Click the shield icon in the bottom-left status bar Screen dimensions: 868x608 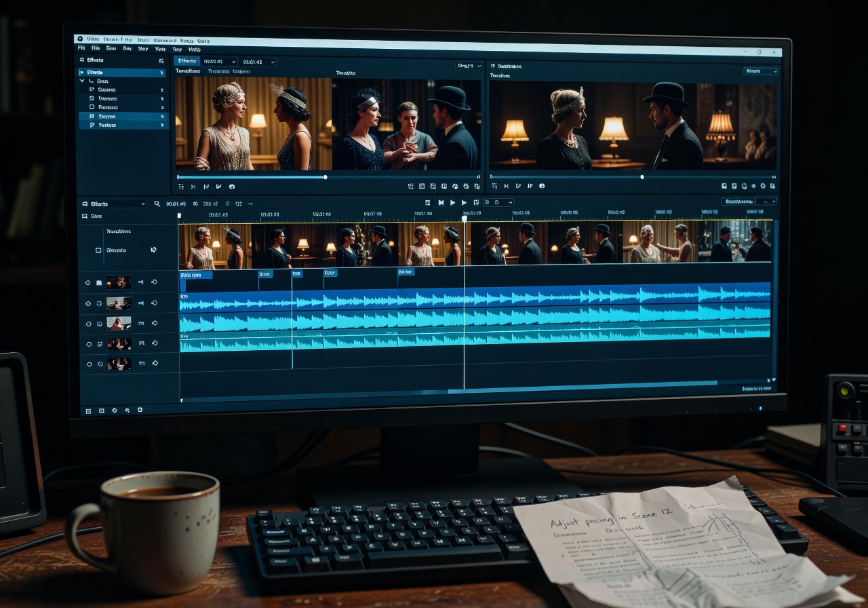point(114,411)
